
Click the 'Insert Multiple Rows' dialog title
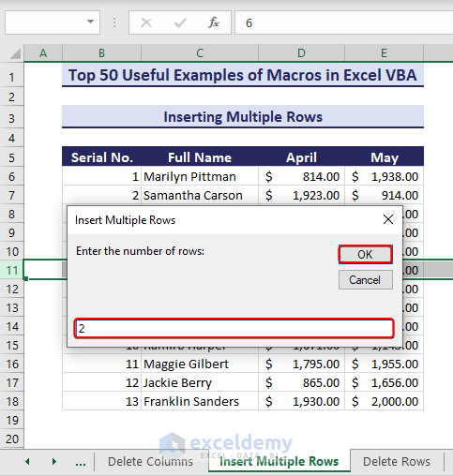[x=125, y=220]
